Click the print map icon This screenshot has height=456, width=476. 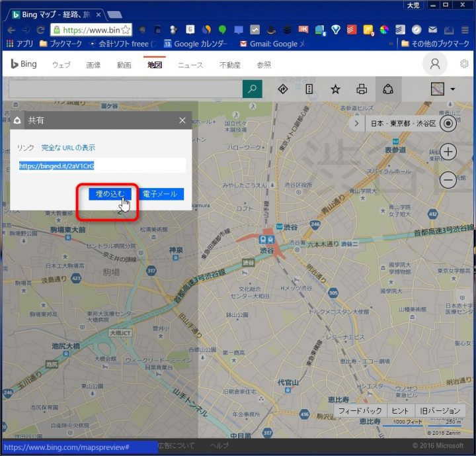click(362, 89)
